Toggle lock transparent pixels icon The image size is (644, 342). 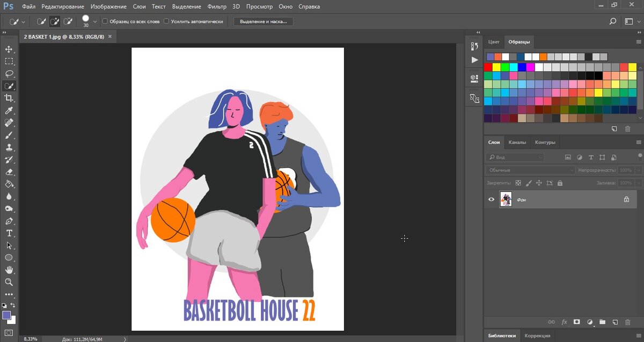518,183
